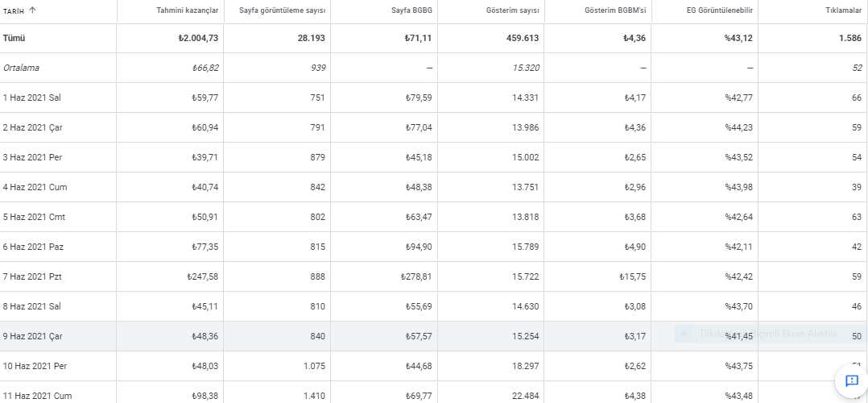Sort by Tahmini kazançlar column header

pos(187,10)
